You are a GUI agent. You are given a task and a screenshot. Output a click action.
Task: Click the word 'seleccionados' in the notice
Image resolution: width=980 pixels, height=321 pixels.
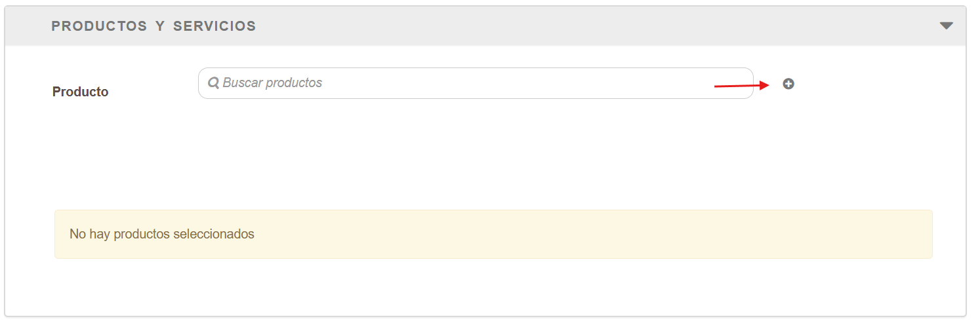[x=213, y=234]
